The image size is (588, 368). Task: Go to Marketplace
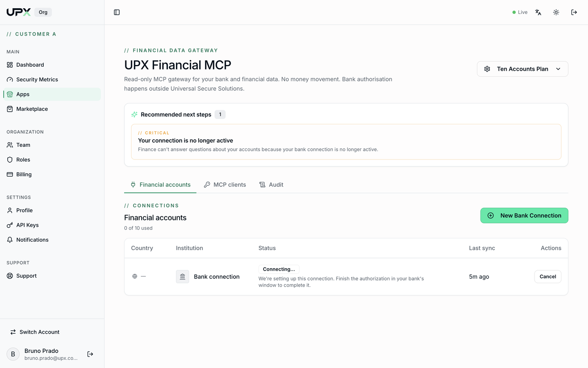coord(52,109)
